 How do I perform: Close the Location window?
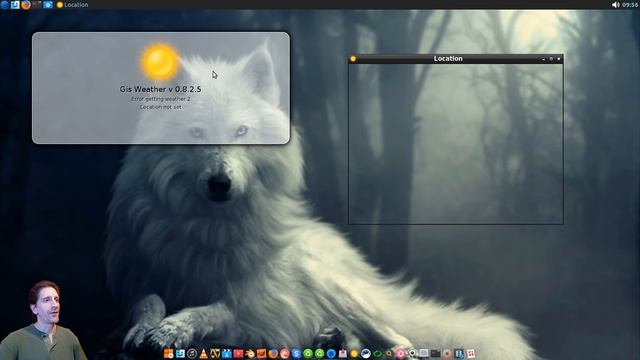coord(559,59)
